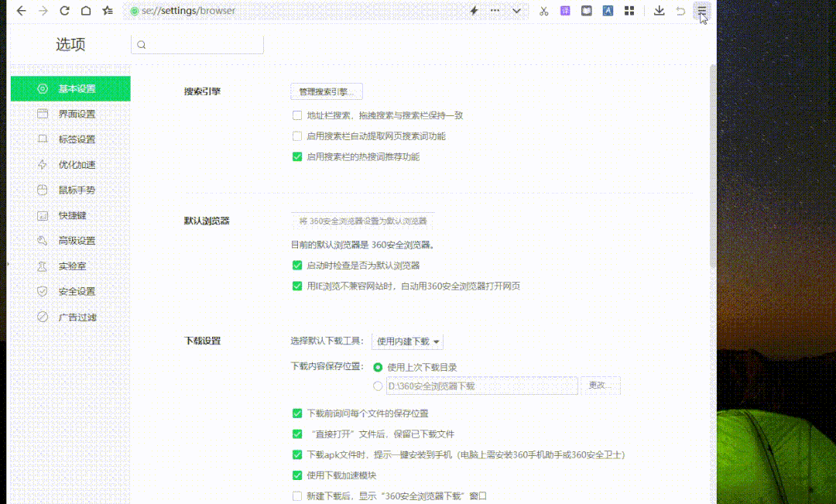Open the extensions grid icon
836x504 pixels.
coord(629,11)
